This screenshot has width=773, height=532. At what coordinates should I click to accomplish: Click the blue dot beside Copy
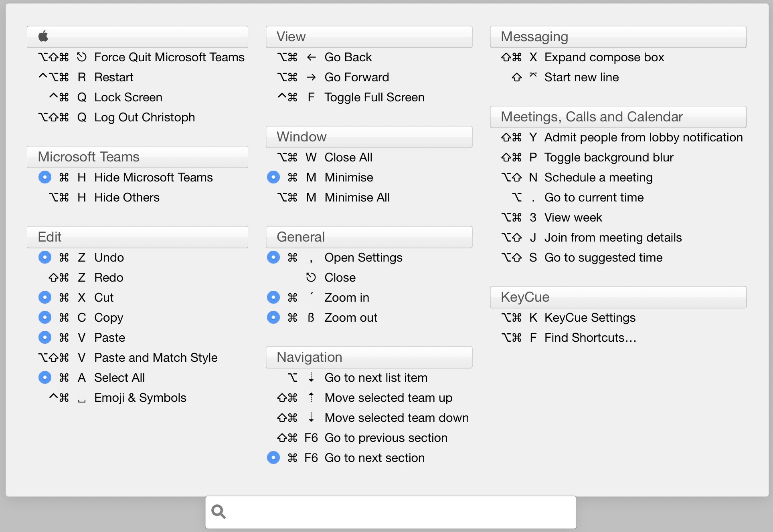(45, 317)
